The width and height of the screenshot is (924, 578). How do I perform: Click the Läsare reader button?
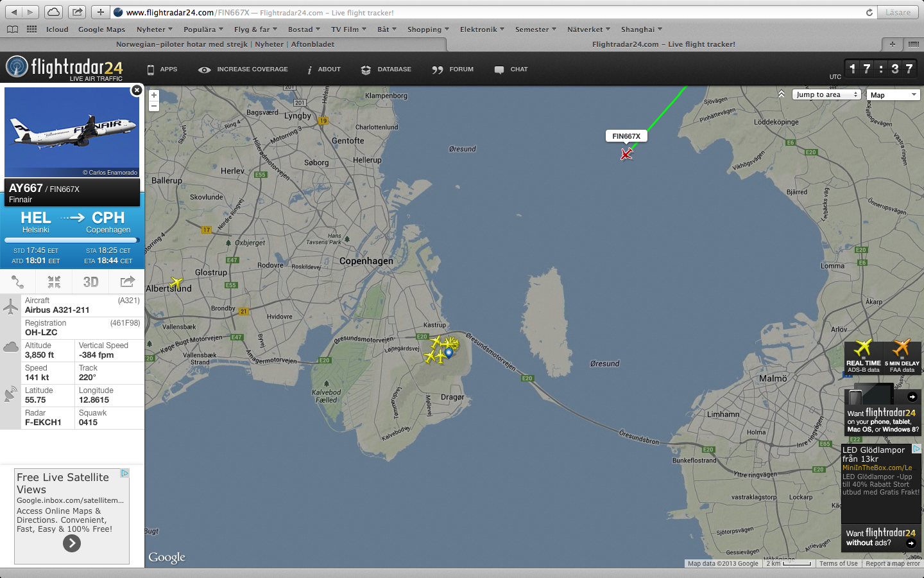898,12
